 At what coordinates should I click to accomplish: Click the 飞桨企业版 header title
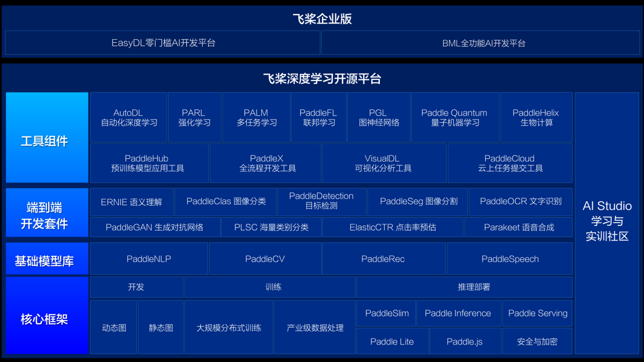(322, 19)
